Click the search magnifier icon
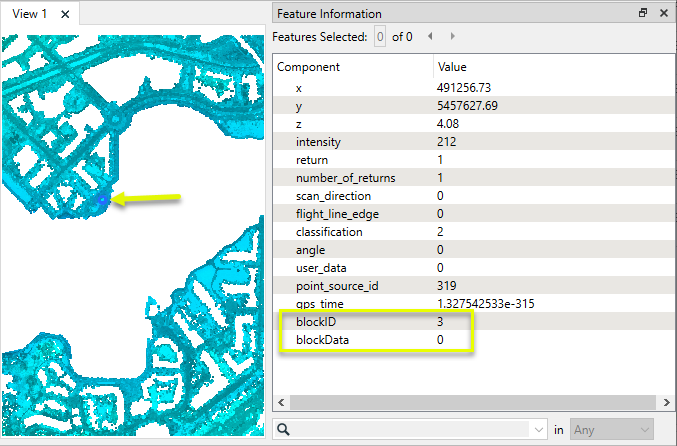The width and height of the screenshot is (677, 446). (285, 430)
